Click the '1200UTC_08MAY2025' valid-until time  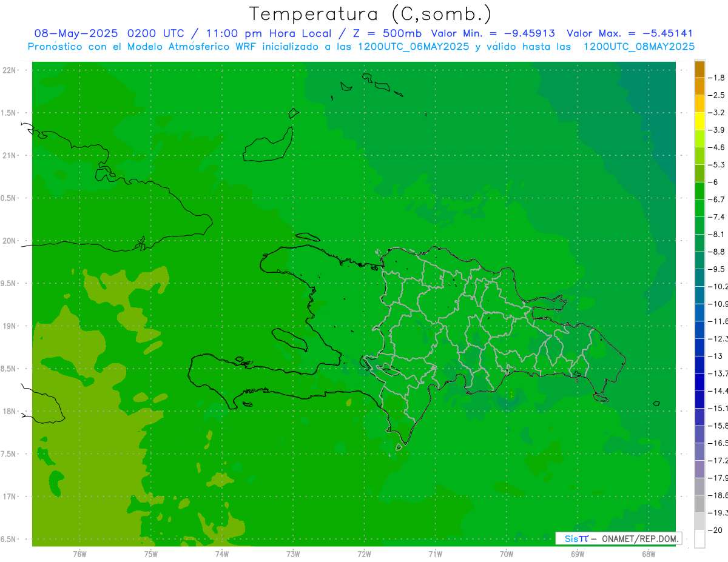coord(639,46)
